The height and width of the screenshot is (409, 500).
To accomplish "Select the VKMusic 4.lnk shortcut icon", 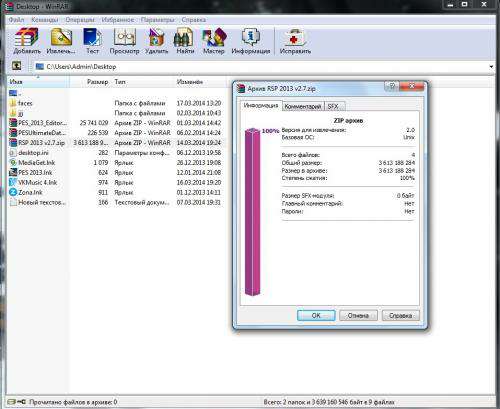I will point(13,182).
